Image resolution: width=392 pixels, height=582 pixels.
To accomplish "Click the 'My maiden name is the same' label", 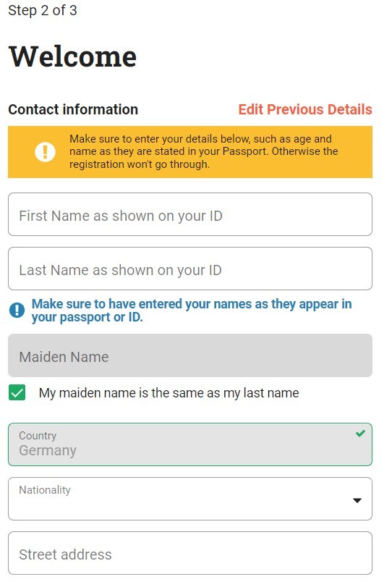I will (169, 392).
